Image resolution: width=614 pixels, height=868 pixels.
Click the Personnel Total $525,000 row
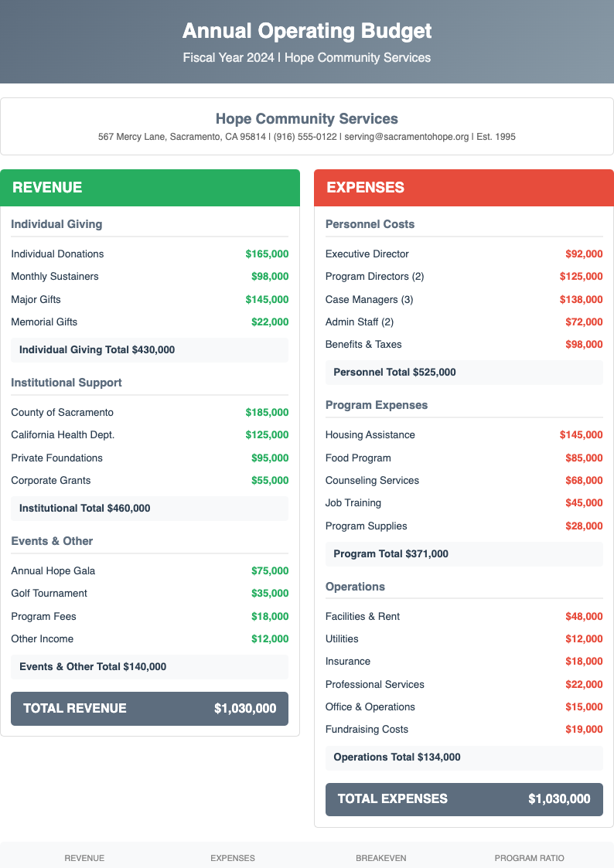(x=464, y=373)
